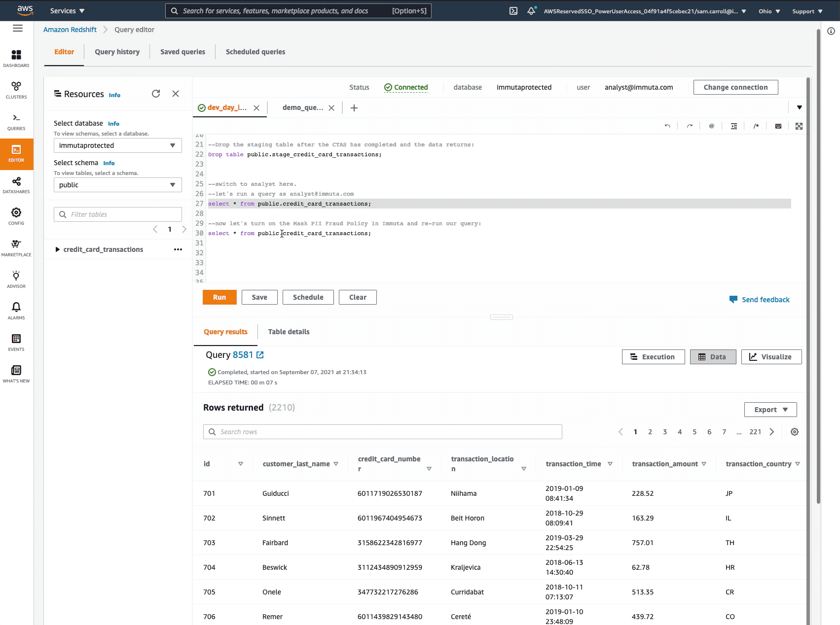Open results table settings gear
The width and height of the screenshot is (840, 625).
point(795,432)
